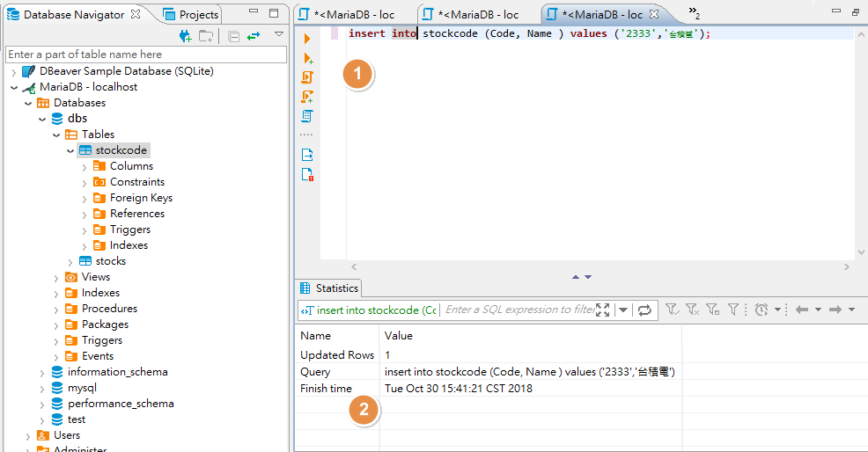The image size is (868, 452).
Task: Execute SQL statement in new tab icon
Action: pos(308,58)
